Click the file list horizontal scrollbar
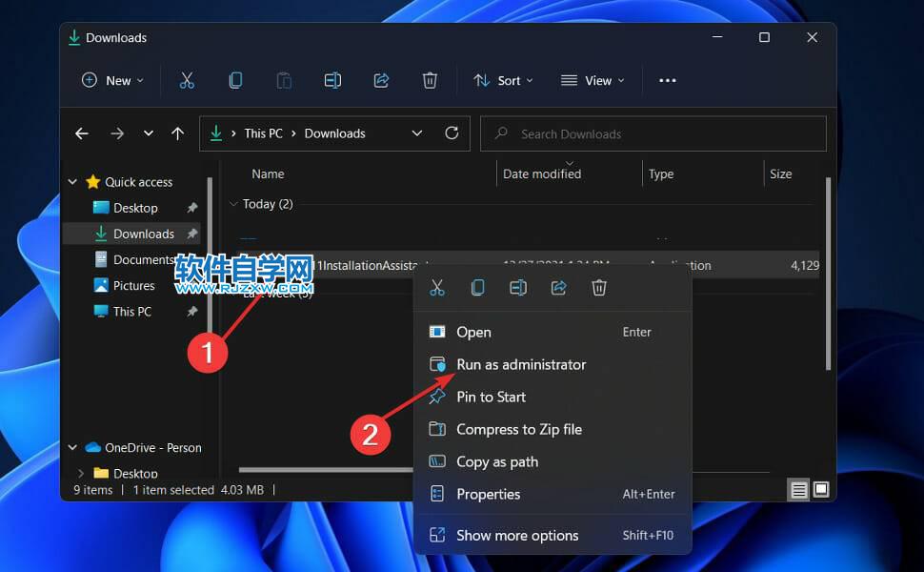 pyautogui.click(x=326, y=470)
